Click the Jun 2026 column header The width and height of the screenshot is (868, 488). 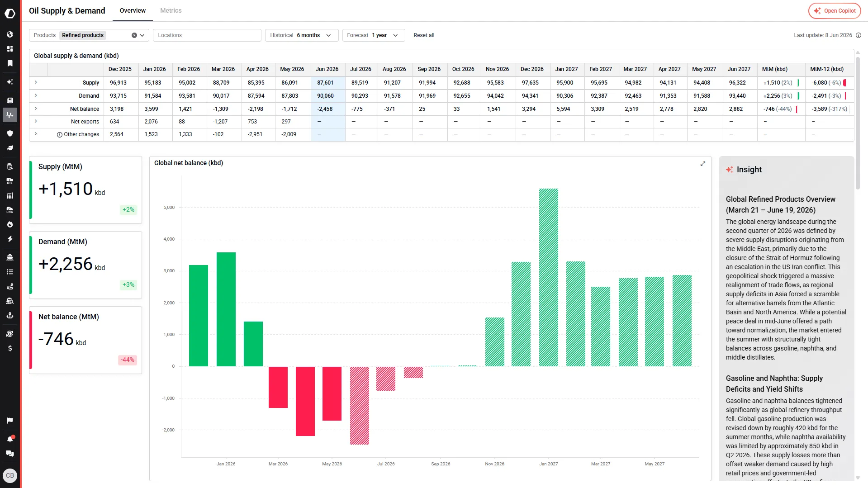pyautogui.click(x=328, y=69)
